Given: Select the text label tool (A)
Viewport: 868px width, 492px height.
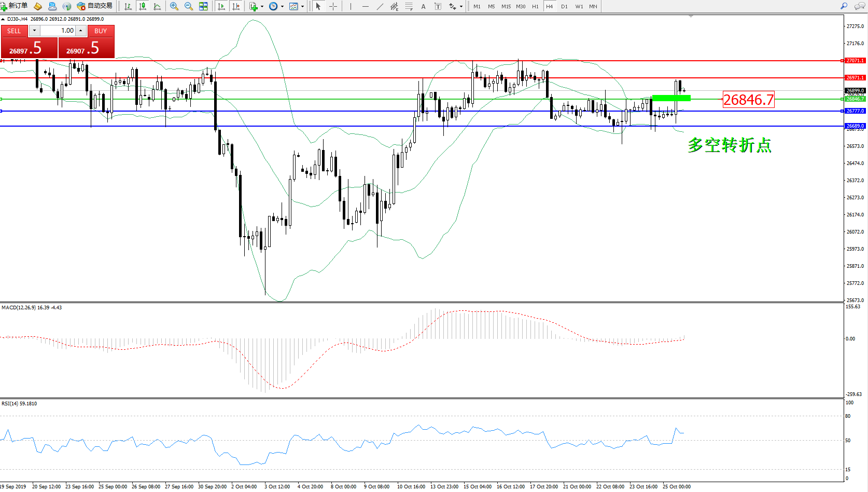Looking at the screenshot, I should tap(423, 6).
